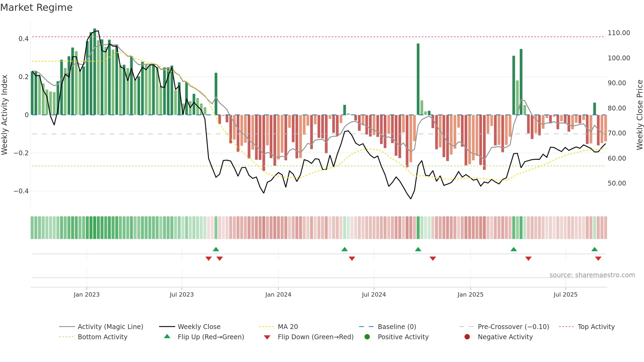Select red Flip Down triangle between Jul 2024 and Jan 2025

pyautogui.click(x=433, y=258)
